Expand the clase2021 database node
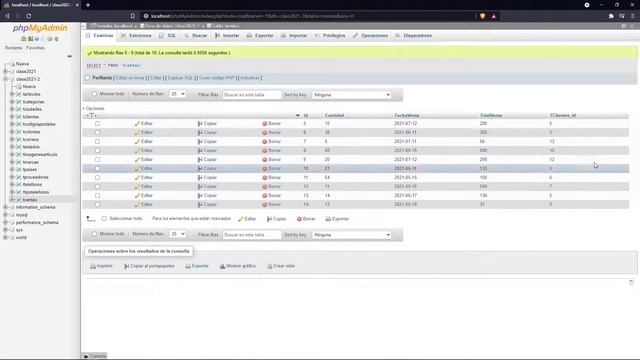Image resolution: width=640 pixels, height=360 pixels. click(5, 71)
